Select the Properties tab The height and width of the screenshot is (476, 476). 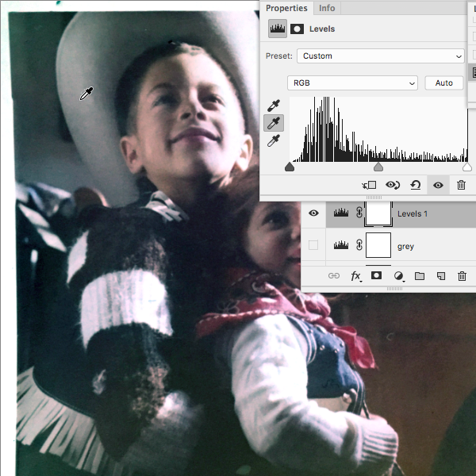pyautogui.click(x=286, y=8)
